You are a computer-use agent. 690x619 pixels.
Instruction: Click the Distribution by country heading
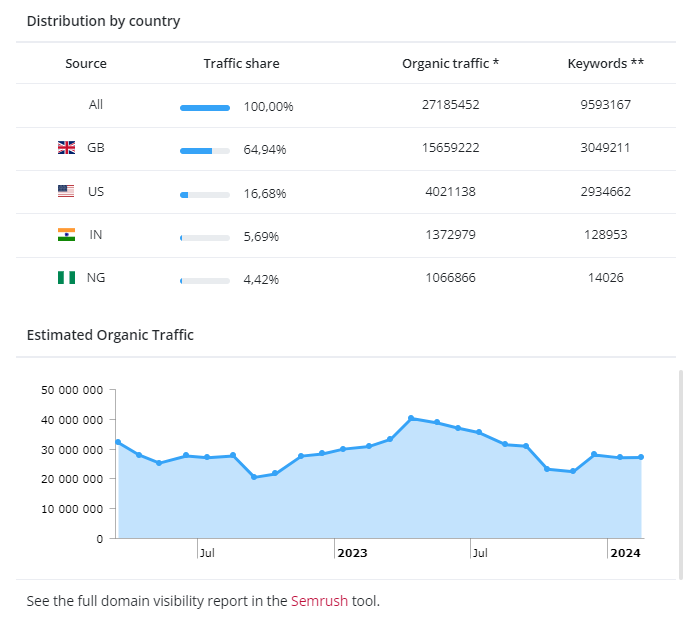point(103,21)
